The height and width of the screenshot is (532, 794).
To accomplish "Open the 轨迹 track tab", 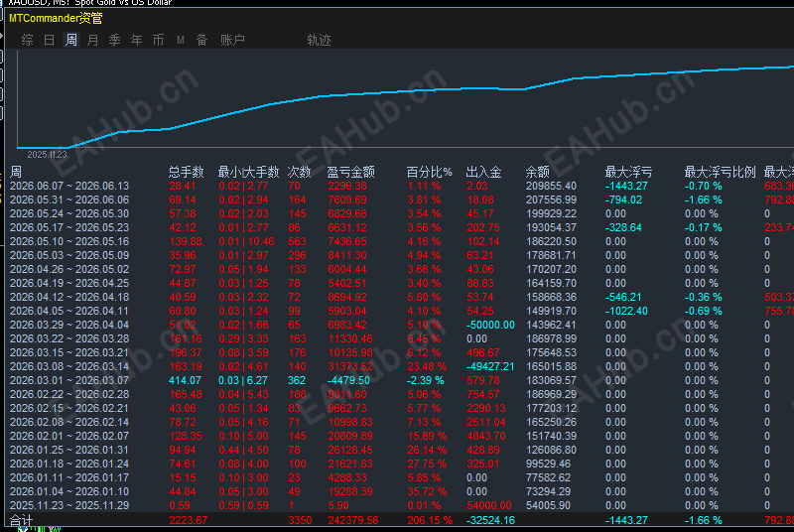I will click(x=319, y=40).
